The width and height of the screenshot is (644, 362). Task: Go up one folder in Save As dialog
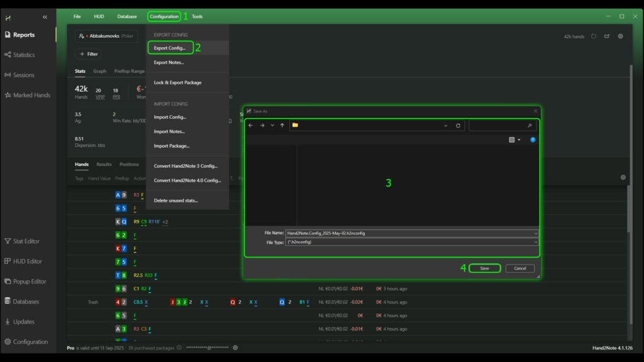pos(282,126)
